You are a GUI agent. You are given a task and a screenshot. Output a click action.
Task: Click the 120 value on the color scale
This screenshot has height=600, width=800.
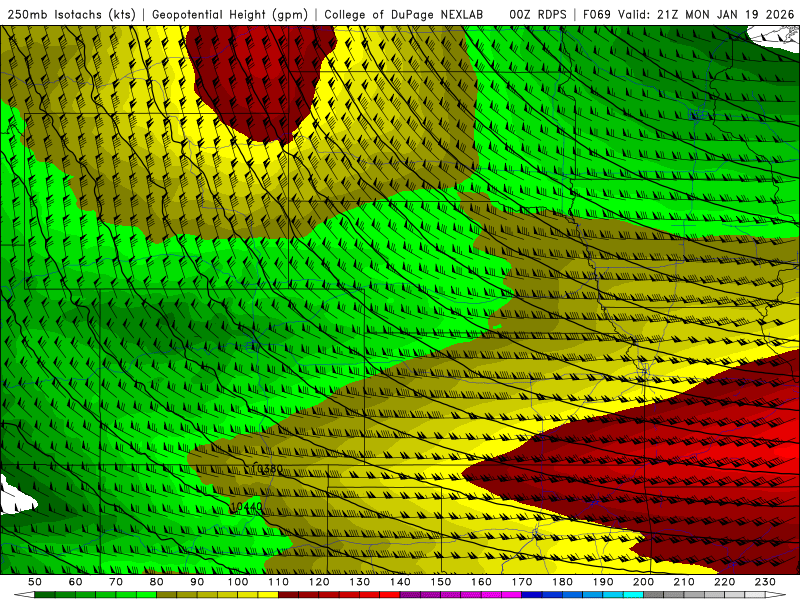(x=319, y=582)
